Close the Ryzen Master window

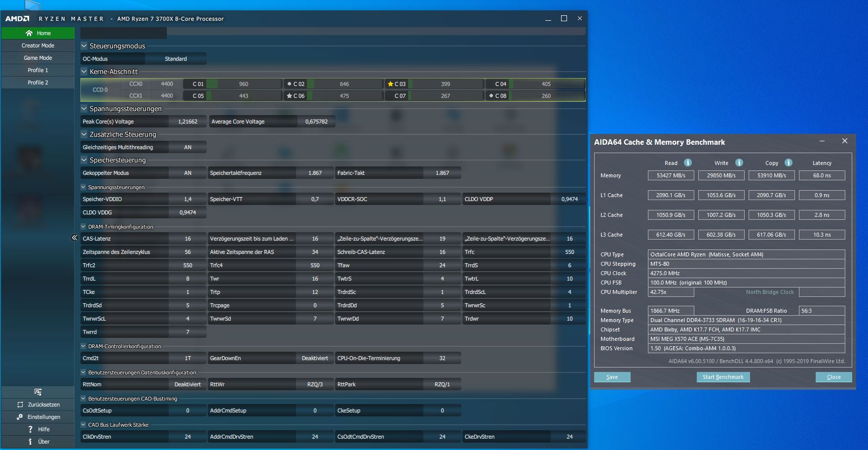(x=580, y=18)
